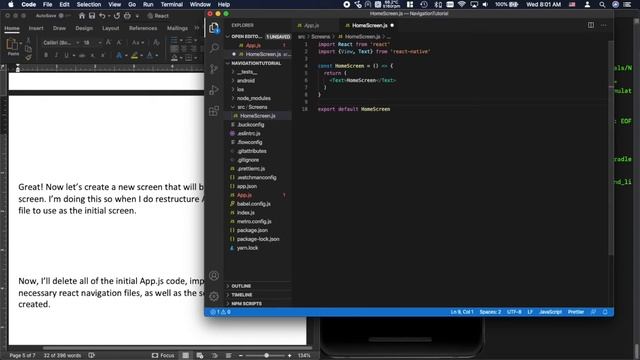Toggle Focus mode in Word status bar

pos(163,356)
